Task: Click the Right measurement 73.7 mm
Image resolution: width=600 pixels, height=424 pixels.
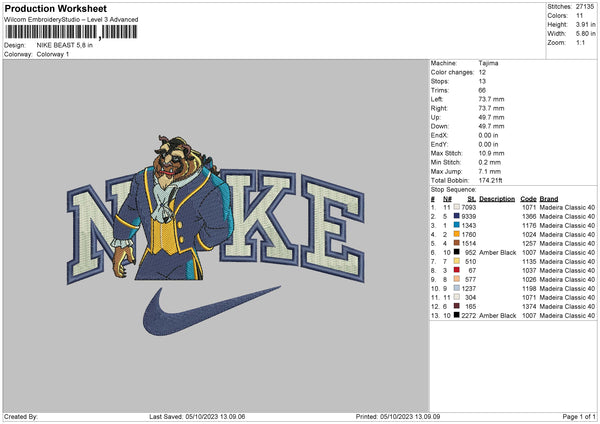Action: pos(491,108)
